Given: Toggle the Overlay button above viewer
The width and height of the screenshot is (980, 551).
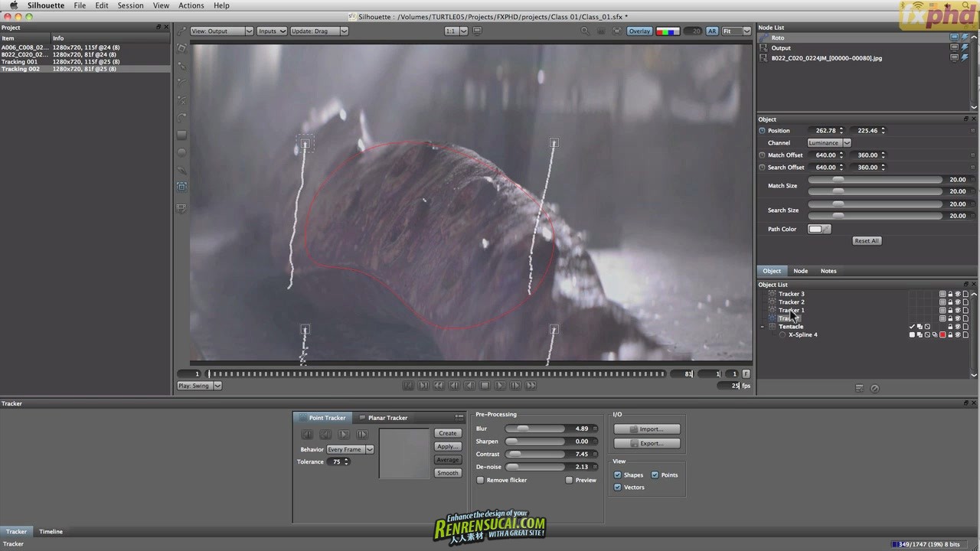Looking at the screenshot, I should click(639, 31).
